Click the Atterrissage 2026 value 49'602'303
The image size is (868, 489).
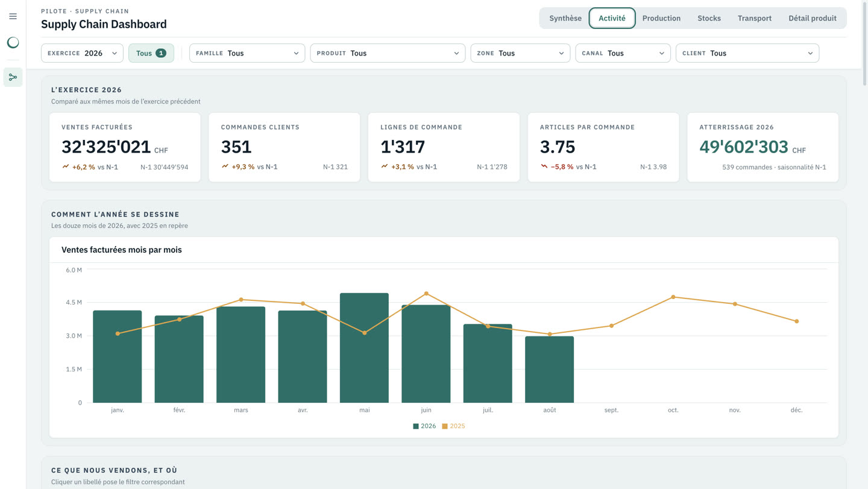click(x=744, y=147)
